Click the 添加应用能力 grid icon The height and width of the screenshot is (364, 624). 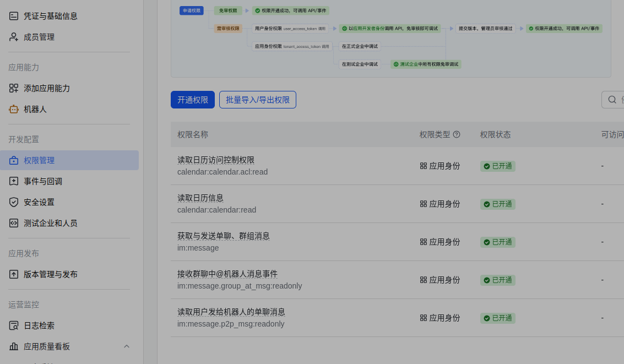pos(14,88)
